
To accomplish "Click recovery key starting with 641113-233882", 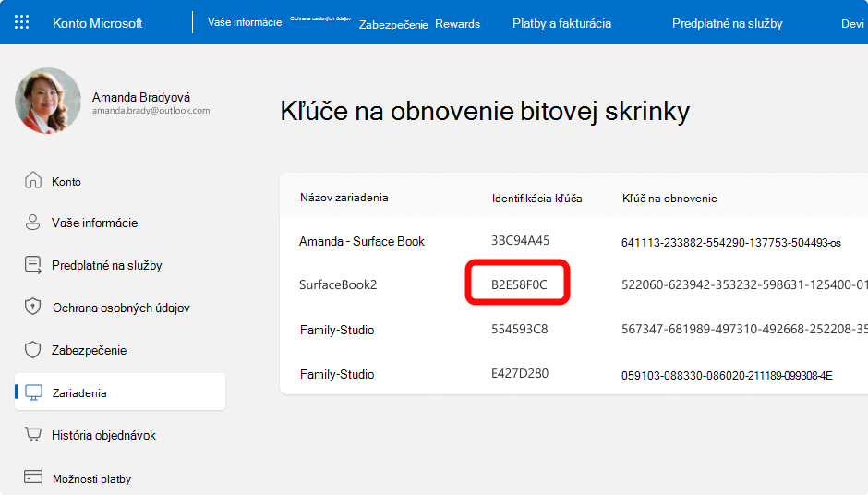I will 730,243.
